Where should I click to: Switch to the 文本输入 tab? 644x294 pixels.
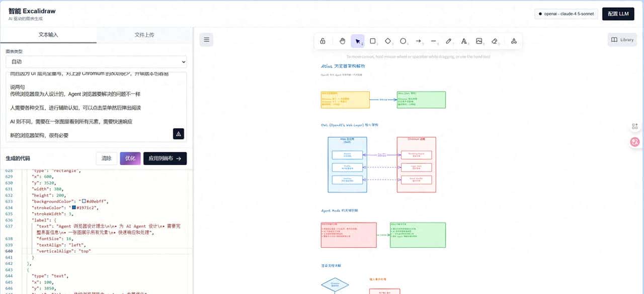coord(48,35)
